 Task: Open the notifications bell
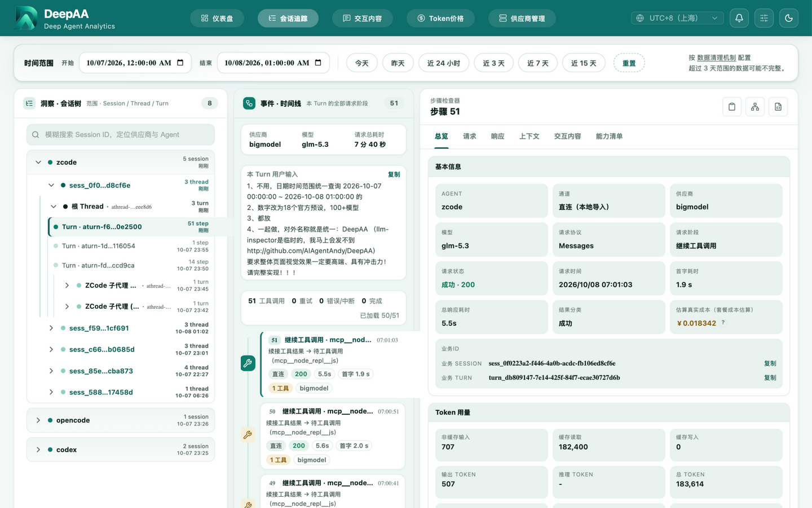[x=739, y=18]
